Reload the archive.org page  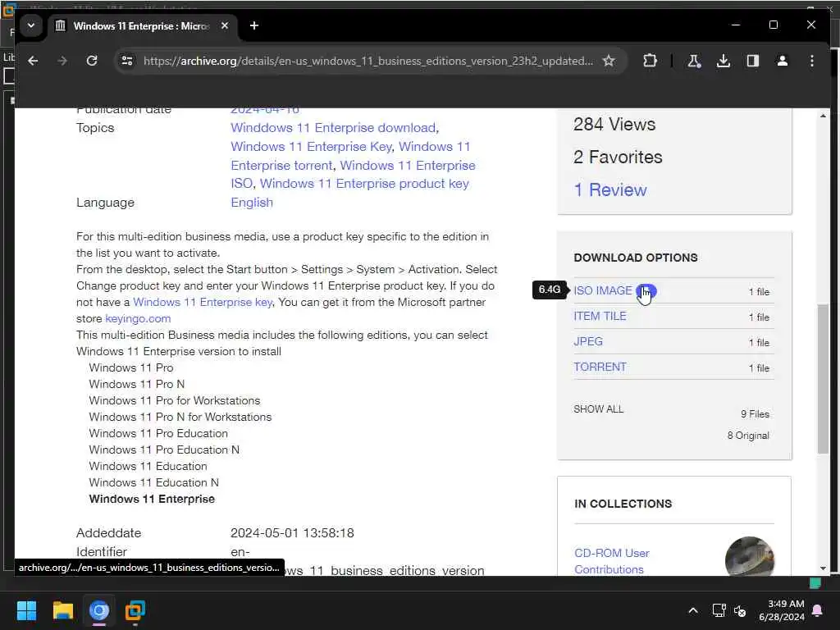(92, 61)
